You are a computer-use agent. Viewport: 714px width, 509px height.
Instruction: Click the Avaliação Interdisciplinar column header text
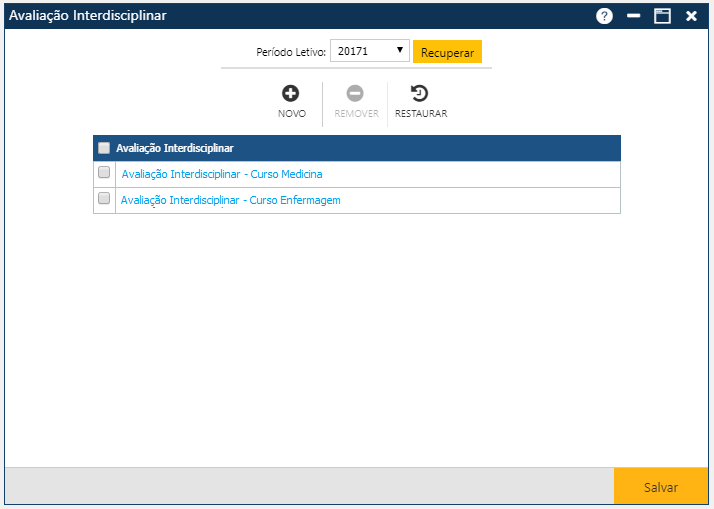[x=174, y=148]
